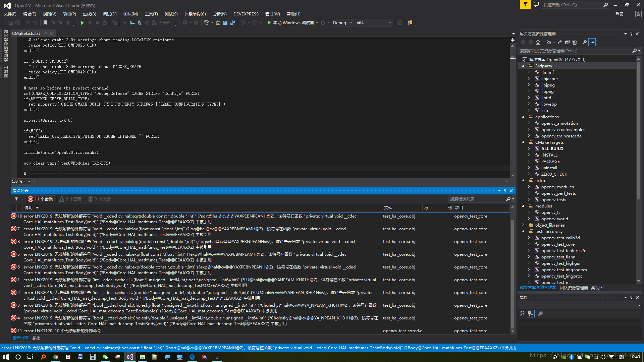Click the 搜索错误列表 search field
The image size is (644, 362).
click(x=477, y=199)
